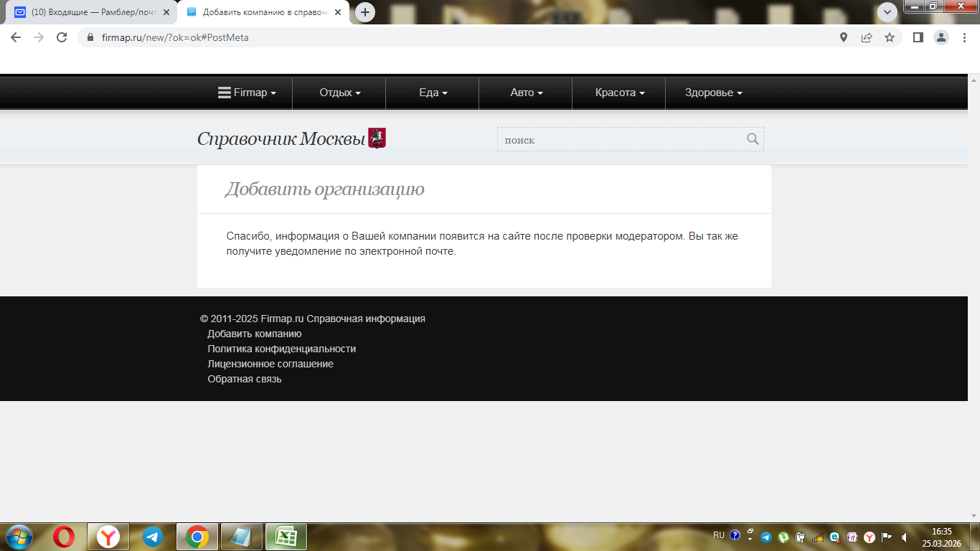Open the Windows Start menu

19,537
